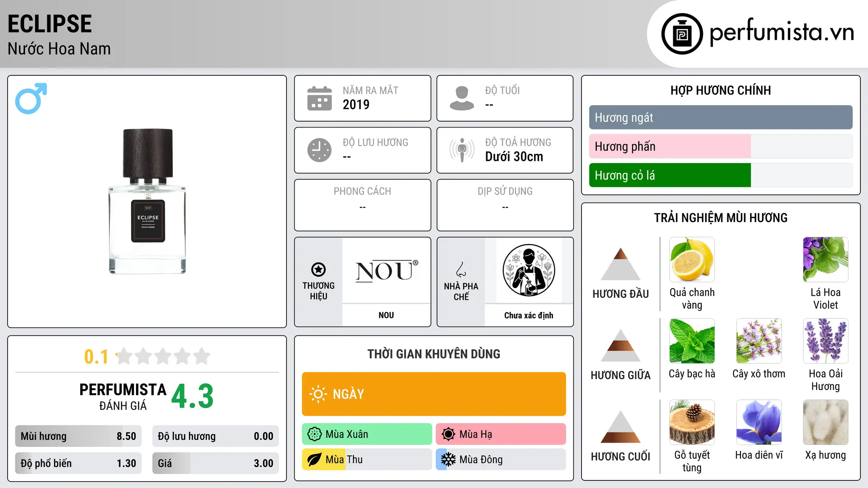This screenshot has height=488, width=868.
Task: Click the Chưa xác định perfumer label
Action: tap(529, 315)
